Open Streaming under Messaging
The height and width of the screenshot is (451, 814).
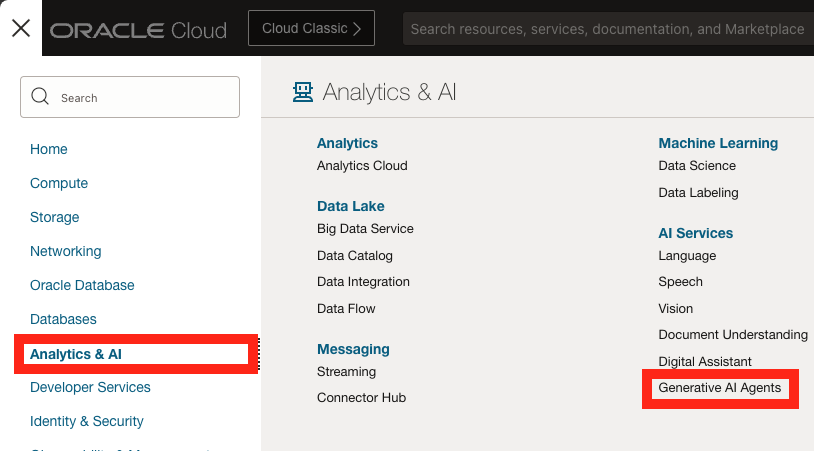346,372
